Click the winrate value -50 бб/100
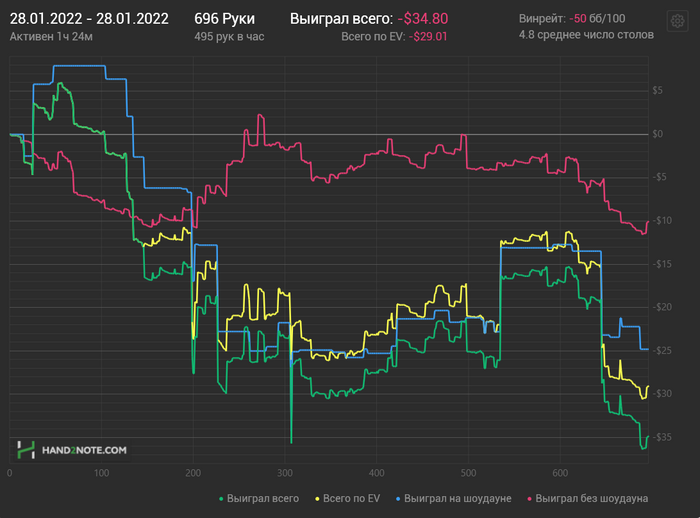This screenshot has height=518, width=700. click(597, 19)
